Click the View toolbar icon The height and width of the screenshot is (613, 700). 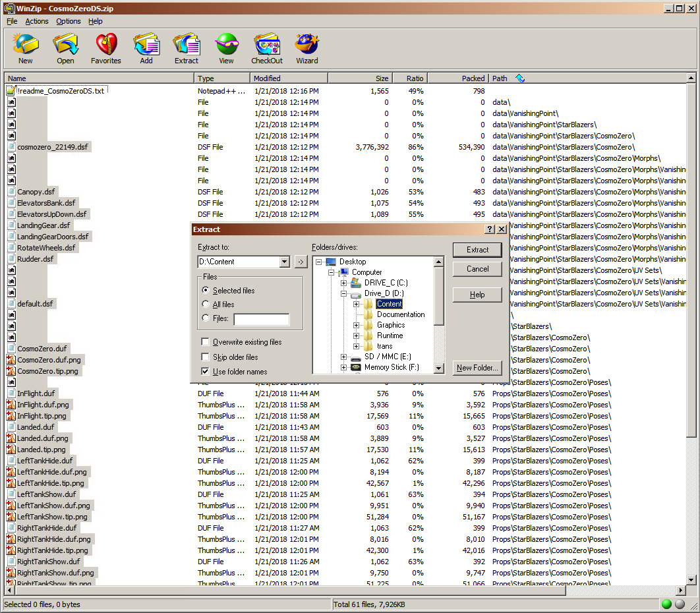[226, 44]
